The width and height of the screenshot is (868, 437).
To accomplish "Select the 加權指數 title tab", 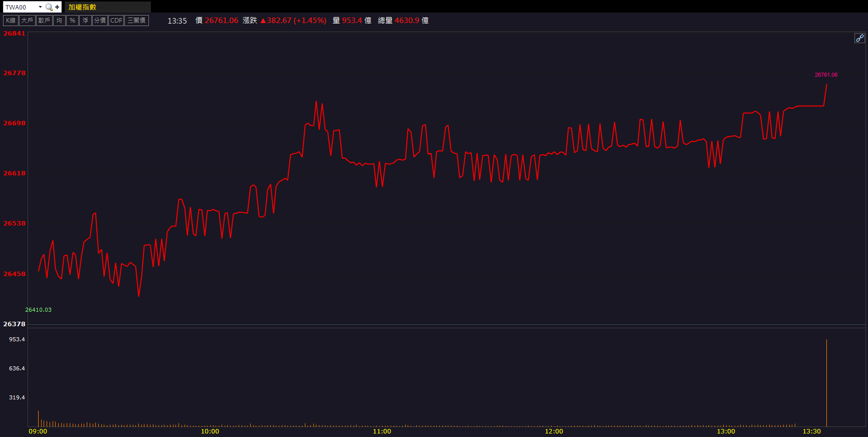I will (x=83, y=7).
